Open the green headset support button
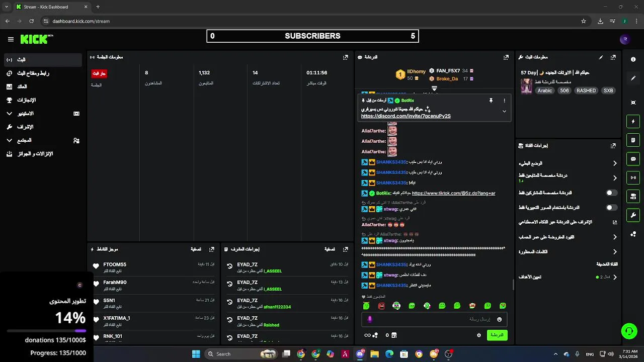Image resolution: width=644 pixels, height=362 pixels. [x=629, y=331]
